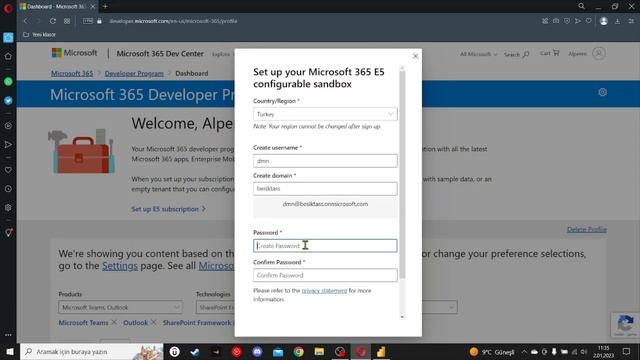
Task: Show hidden system tray icons
Action: (x=524, y=351)
